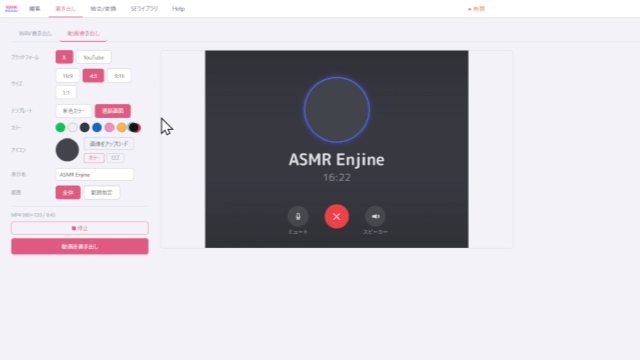Click the 動画を書き出し export video button
This screenshot has height=360, width=640.
(x=80, y=247)
